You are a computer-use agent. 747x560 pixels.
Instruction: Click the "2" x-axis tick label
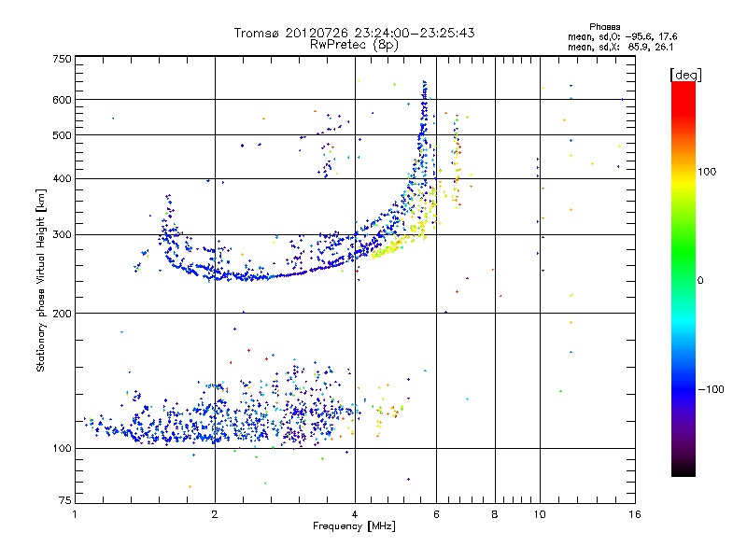(215, 514)
